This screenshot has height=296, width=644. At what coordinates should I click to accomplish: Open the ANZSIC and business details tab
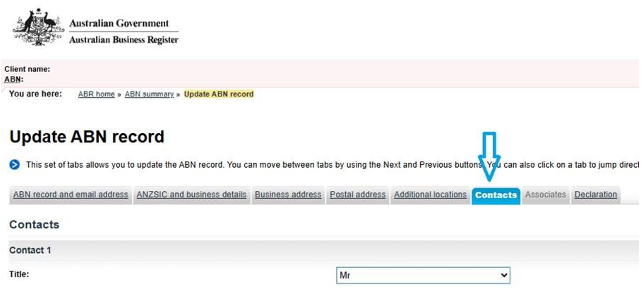click(x=191, y=195)
